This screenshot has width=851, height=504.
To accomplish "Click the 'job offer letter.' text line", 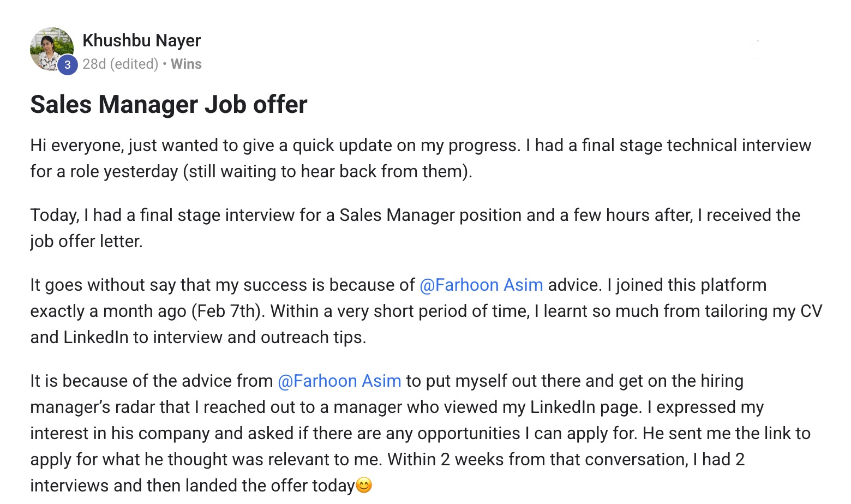I will tap(86, 241).
